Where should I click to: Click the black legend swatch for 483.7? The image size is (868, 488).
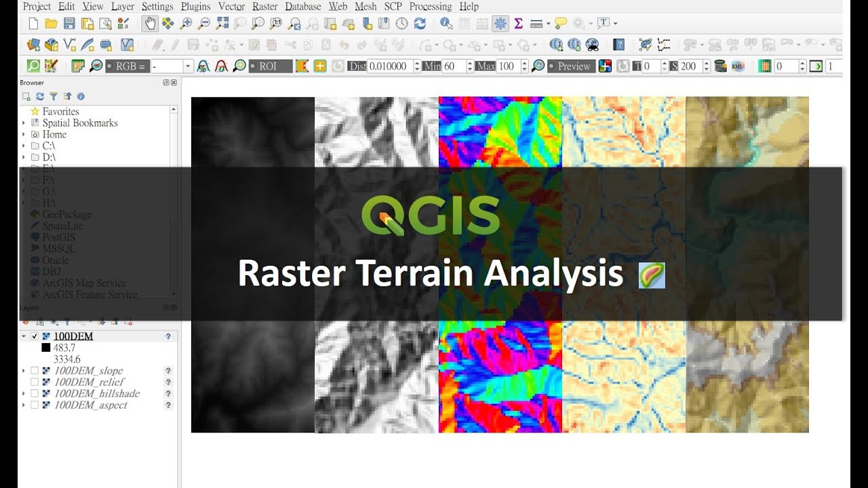click(46, 348)
